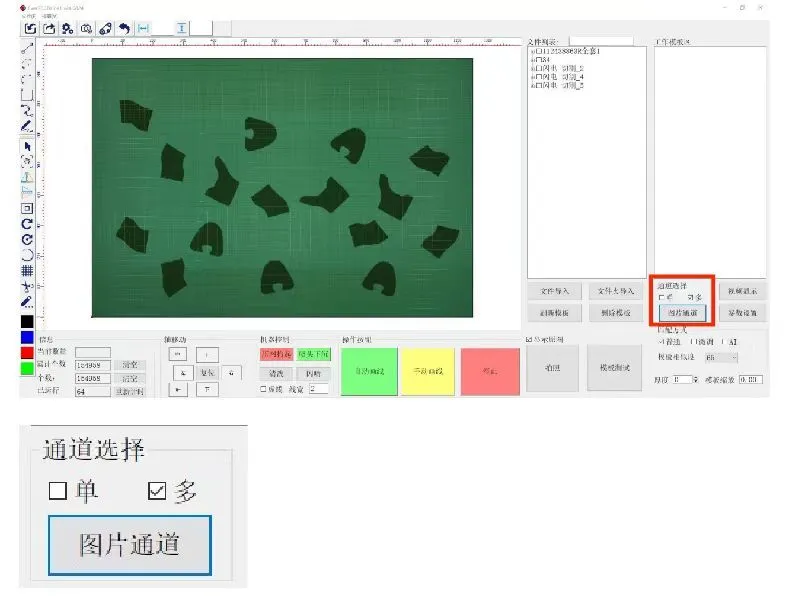Image resolution: width=790 pixels, height=596 pixels.
Task: Toggle the checkbox above the 拍照 button
Action: [x=528, y=340]
